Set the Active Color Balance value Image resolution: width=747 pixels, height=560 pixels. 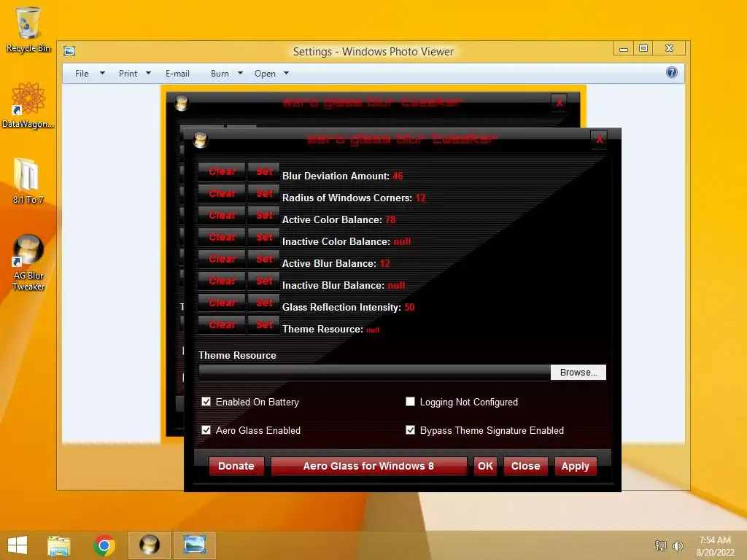(x=264, y=215)
